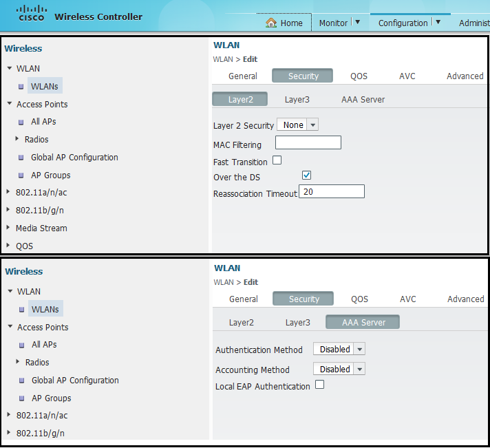Select the highlighted AAA Server tab

362,322
